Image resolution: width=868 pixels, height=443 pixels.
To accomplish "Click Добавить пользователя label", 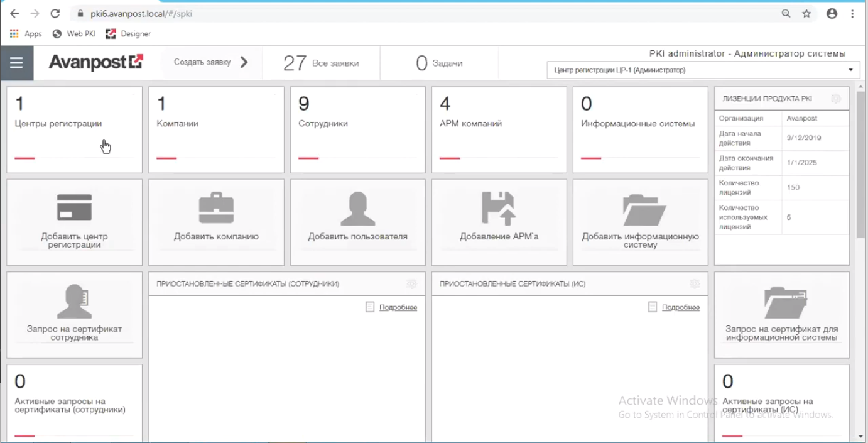I will pyautogui.click(x=357, y=237).
